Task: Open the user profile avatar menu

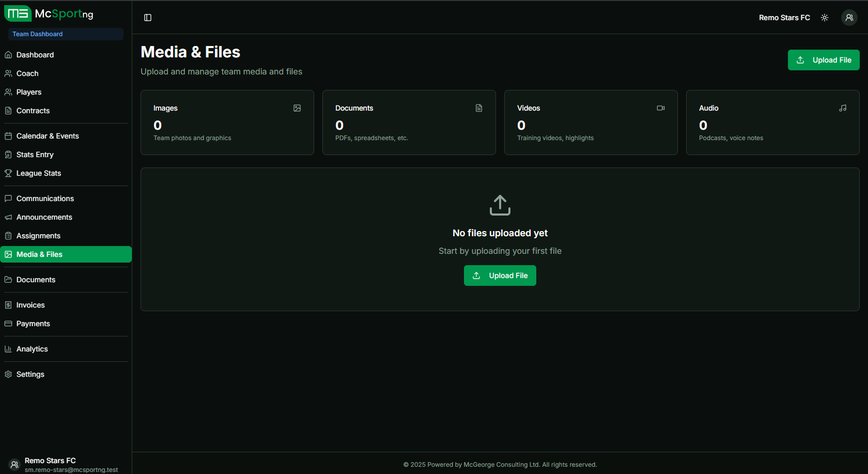Action: (x=849, y=18)
